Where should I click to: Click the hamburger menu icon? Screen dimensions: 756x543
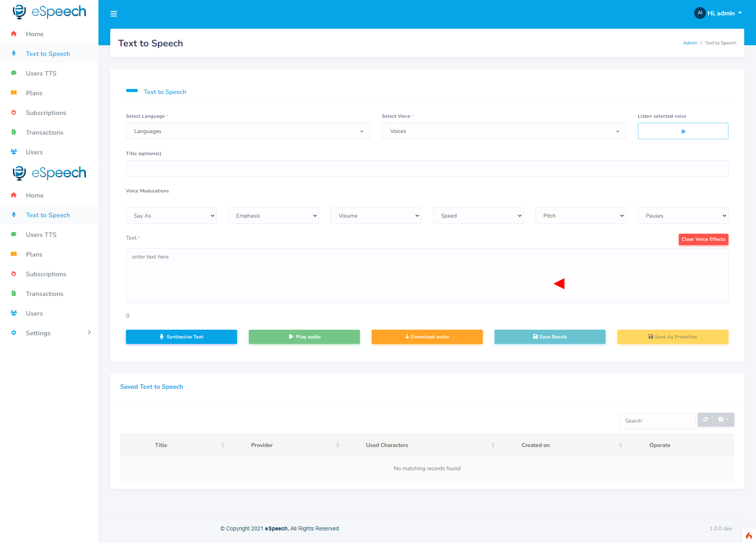[x=114, y=14]
